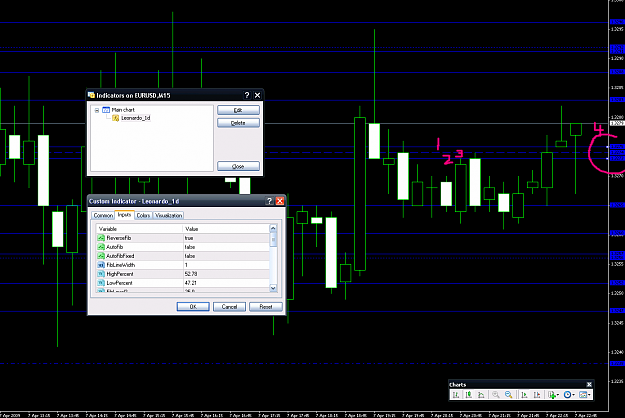This screenshot has width=625, height=418.
Task: Click the Value column header
Action: pyautogui.click(x=226, y=229)
